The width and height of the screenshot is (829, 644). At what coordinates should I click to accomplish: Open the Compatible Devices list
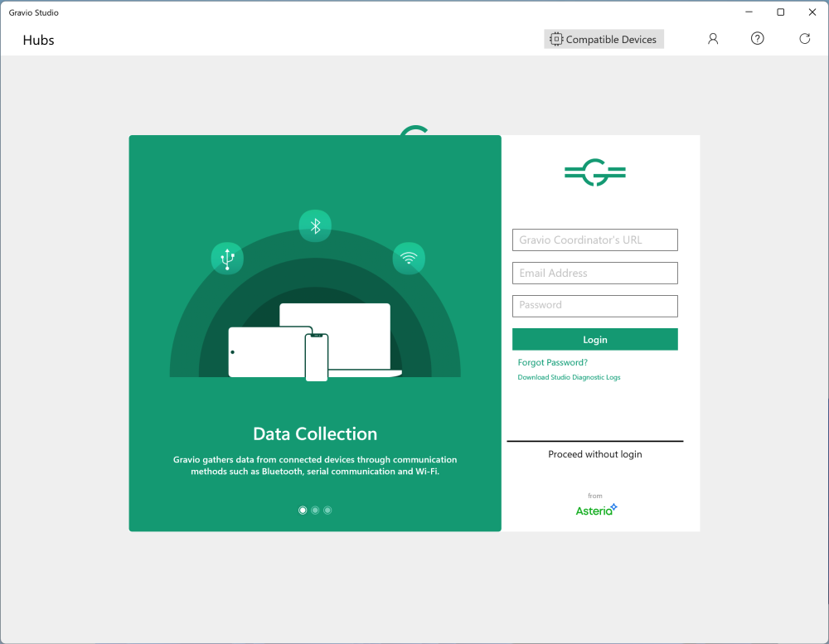(604, 39)
